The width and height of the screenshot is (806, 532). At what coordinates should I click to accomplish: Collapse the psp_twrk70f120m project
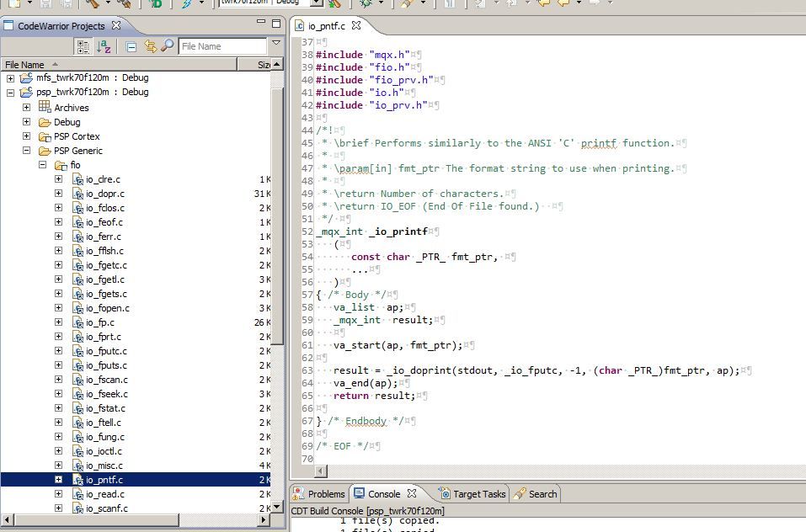[x=10, y=93]
